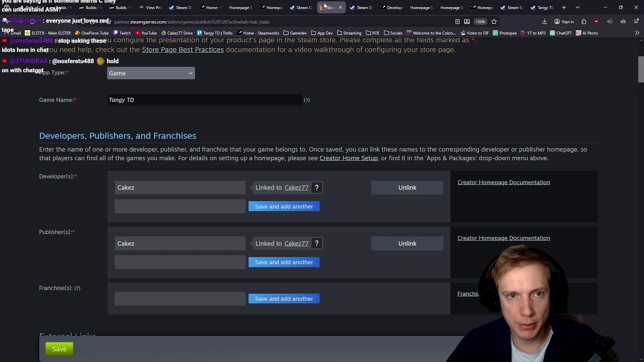The image size is (644, 362).
Task: Click the question mark beside Publisher's Cakez77 link
Action: pos(316,243)
